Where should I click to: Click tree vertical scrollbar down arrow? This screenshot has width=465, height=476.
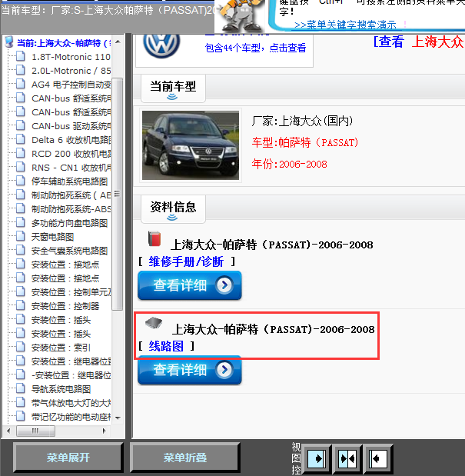click(118, 418)
